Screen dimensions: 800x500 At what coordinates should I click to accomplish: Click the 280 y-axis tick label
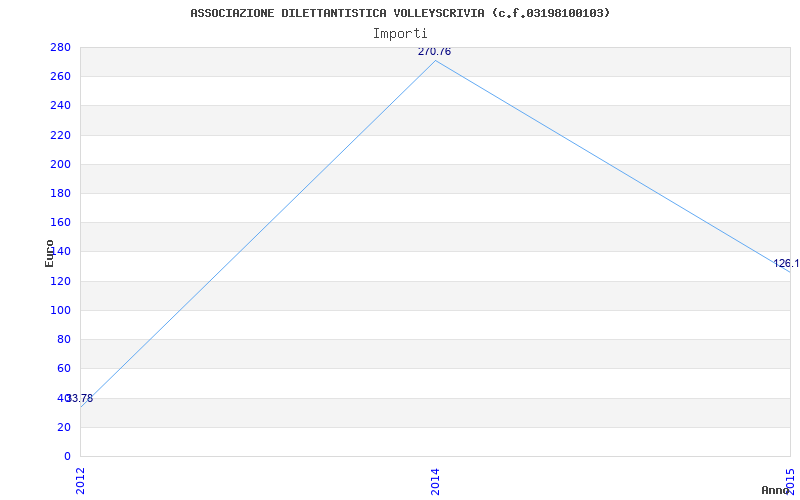pos(60,47)
